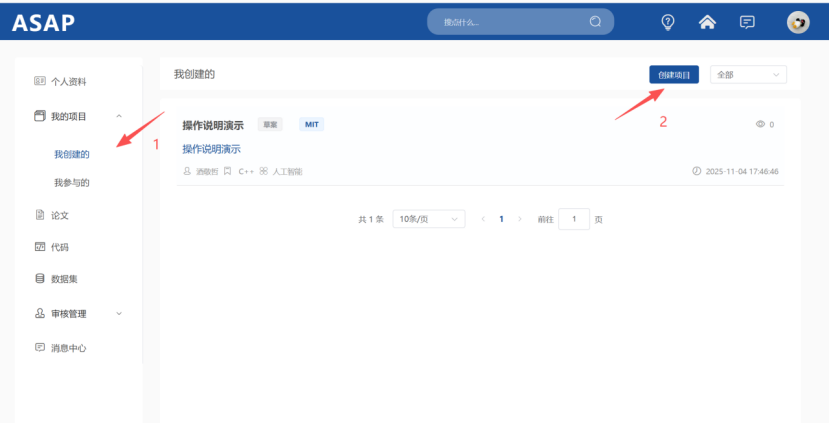
Task: Click the 消息中心 message icon
Action: 40,347
